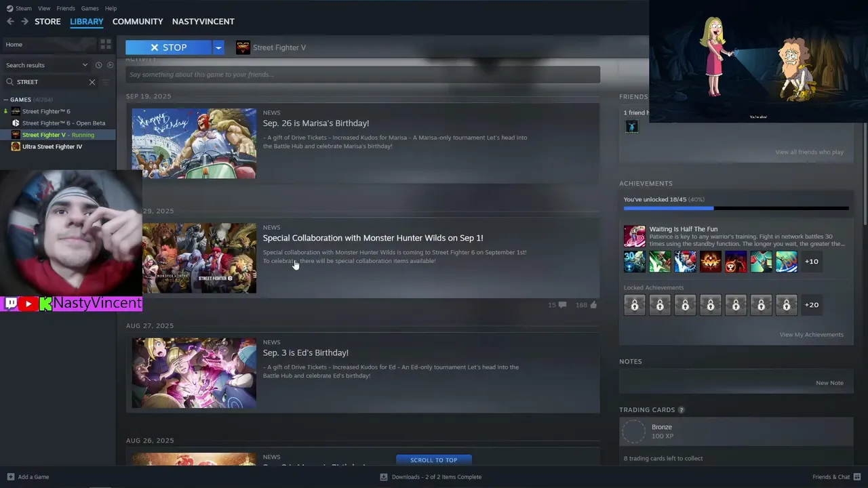This screenshot has width=868, height=488.
Task: Open advanced library filter options
Action: 105,82
